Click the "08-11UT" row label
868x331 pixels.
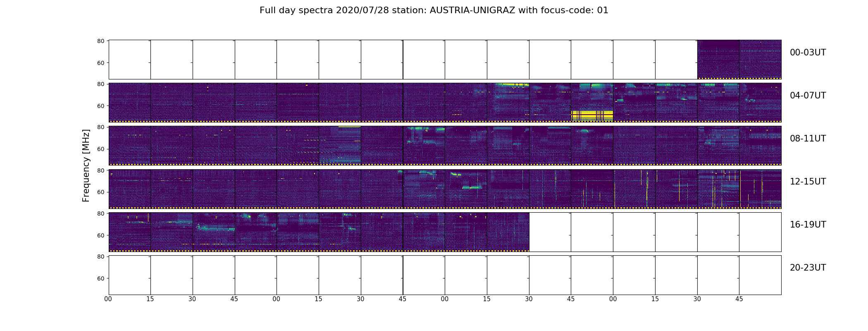click(x=808, y=139)
